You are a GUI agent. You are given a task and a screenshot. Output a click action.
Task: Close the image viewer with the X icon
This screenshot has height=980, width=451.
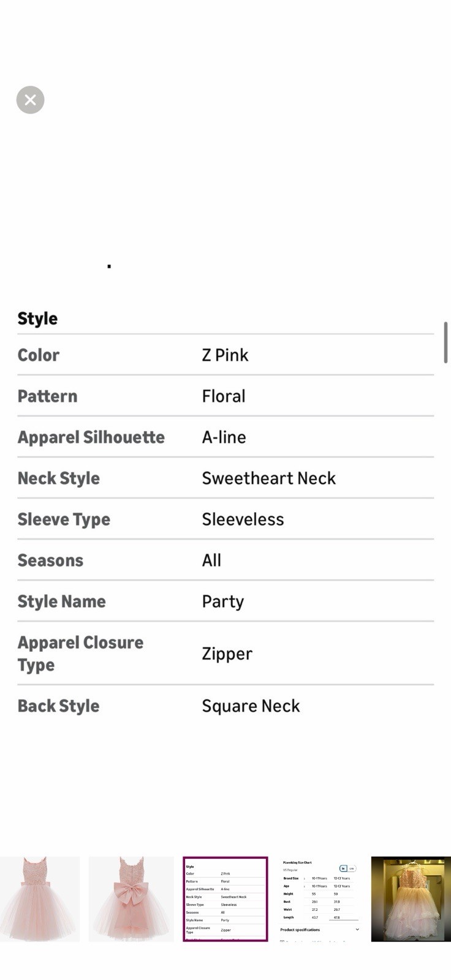pyautogui.click(x=30, y=100)
